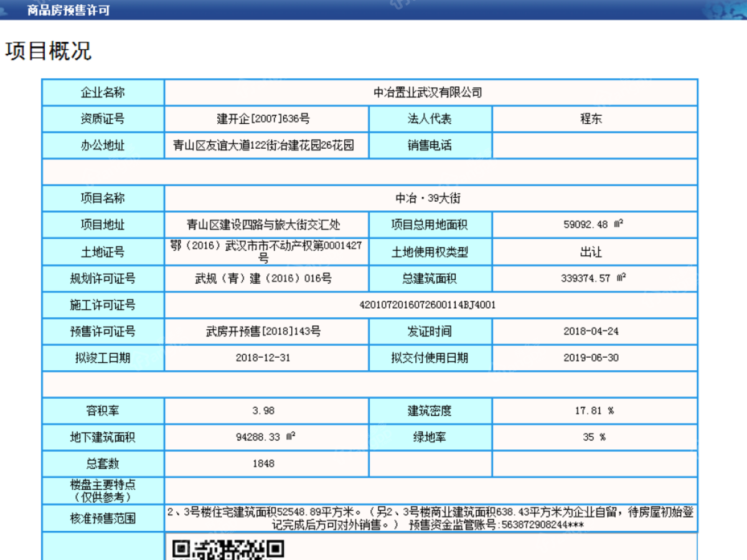The width and height of the screenshot is (747, 560).
Task: Click the 总建筑面积 label
Action: tap(430, 278)
